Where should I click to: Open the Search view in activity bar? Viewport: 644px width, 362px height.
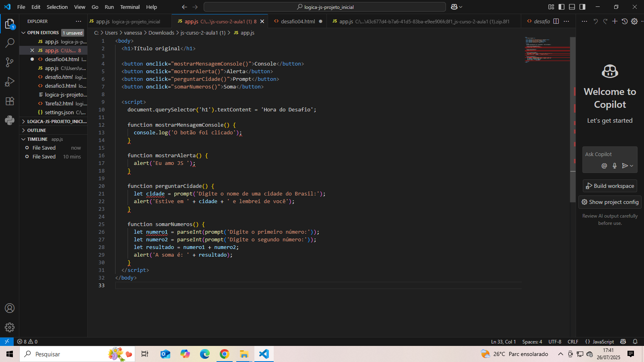(x=10, y=43)
